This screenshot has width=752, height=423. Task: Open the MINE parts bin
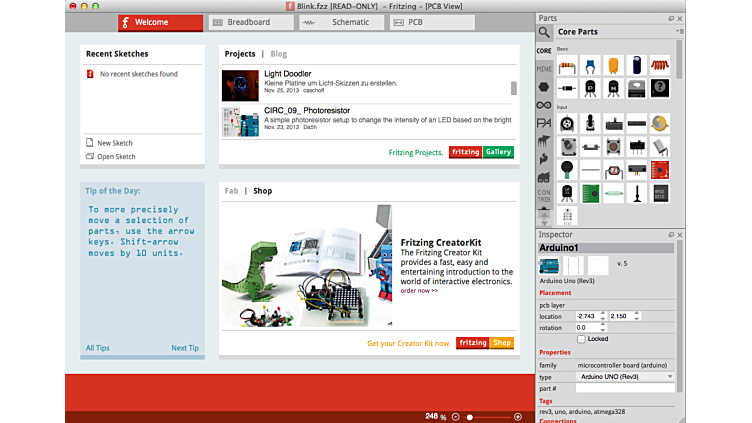pyautogui.click(x=544, y=69)
